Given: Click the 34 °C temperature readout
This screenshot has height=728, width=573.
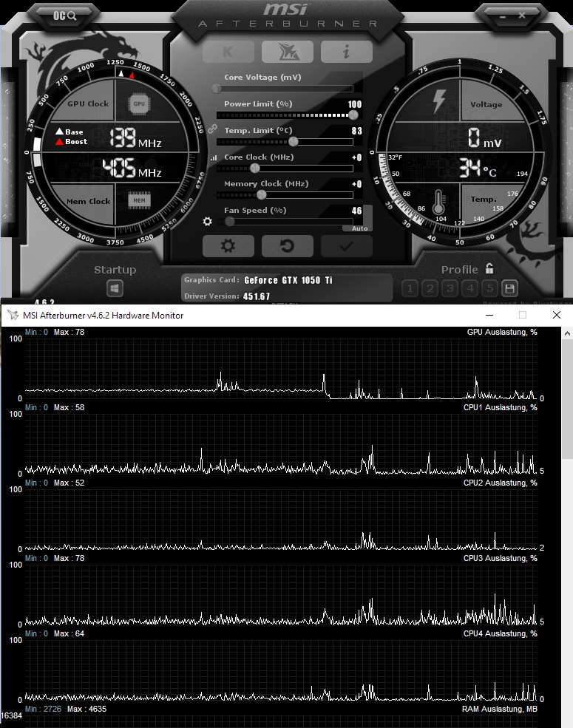Looking at the screenshot, I should click(478, 168).
